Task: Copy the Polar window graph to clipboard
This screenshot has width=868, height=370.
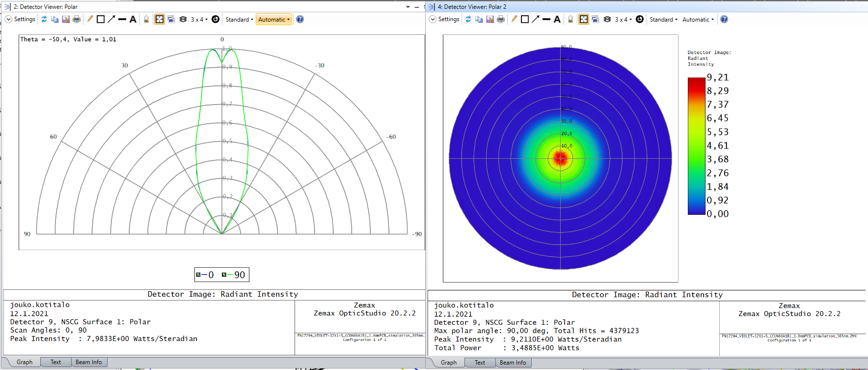Action: (55, 19)
